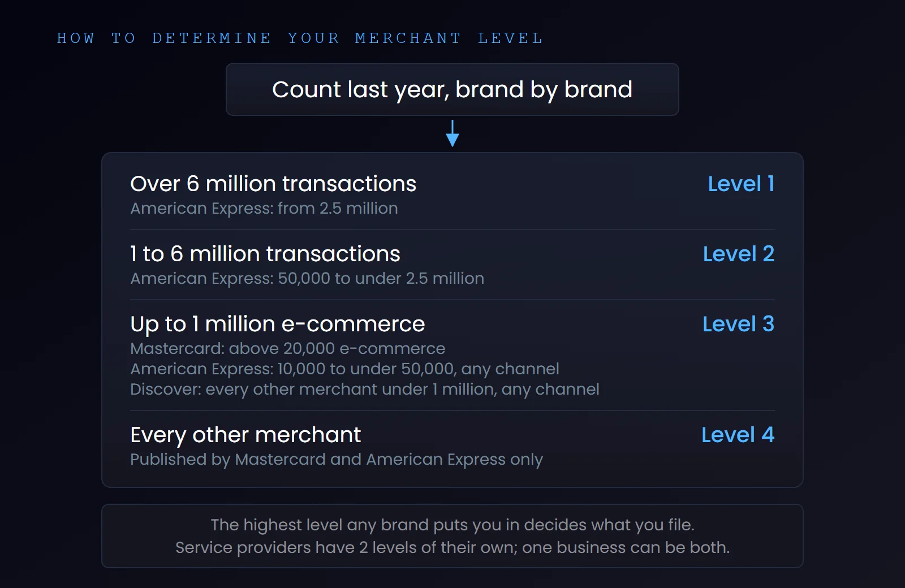Image resolution: width=905 pixels, height=588 pixels.
Task: Click the divider between Level 1 and Level 2 rows
Action: point(453,230)
